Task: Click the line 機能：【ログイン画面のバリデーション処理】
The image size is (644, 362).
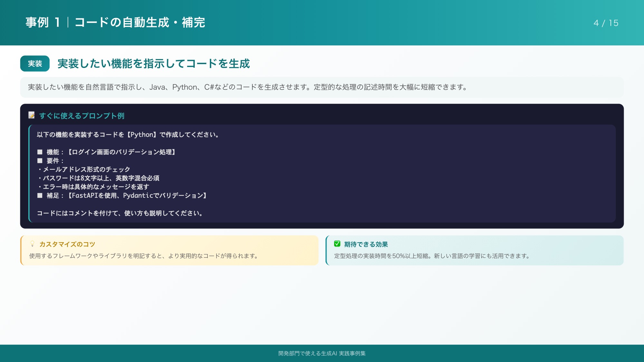Action: pos(106,152)
